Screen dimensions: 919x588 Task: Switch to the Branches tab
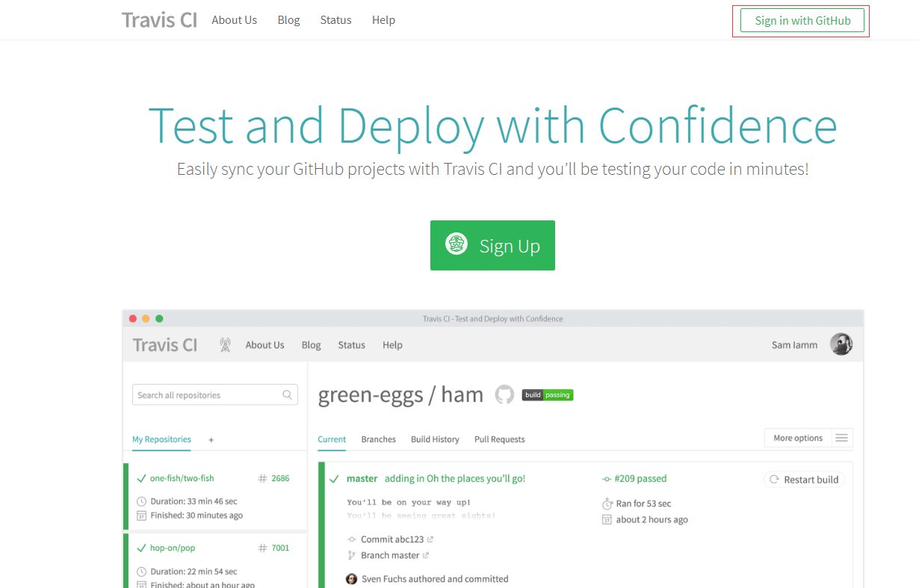(x=378, y=439)
